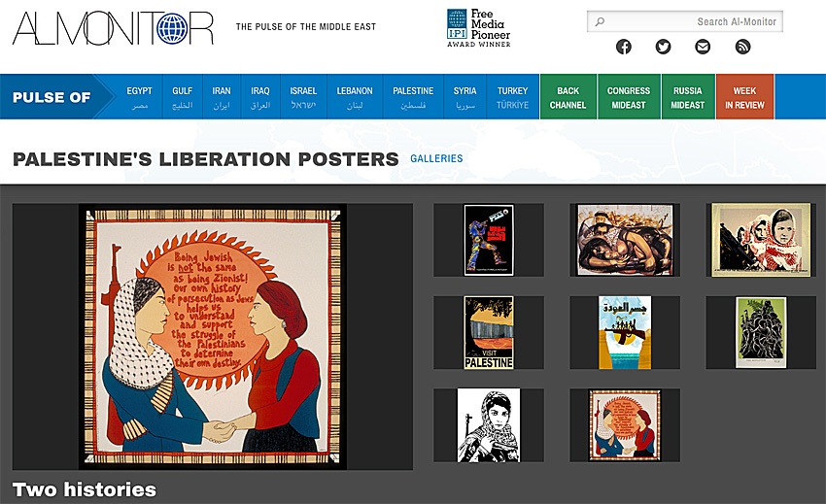Open the Congress Mideast section
The height and width of the screenshot is (504, 826).
629,97
